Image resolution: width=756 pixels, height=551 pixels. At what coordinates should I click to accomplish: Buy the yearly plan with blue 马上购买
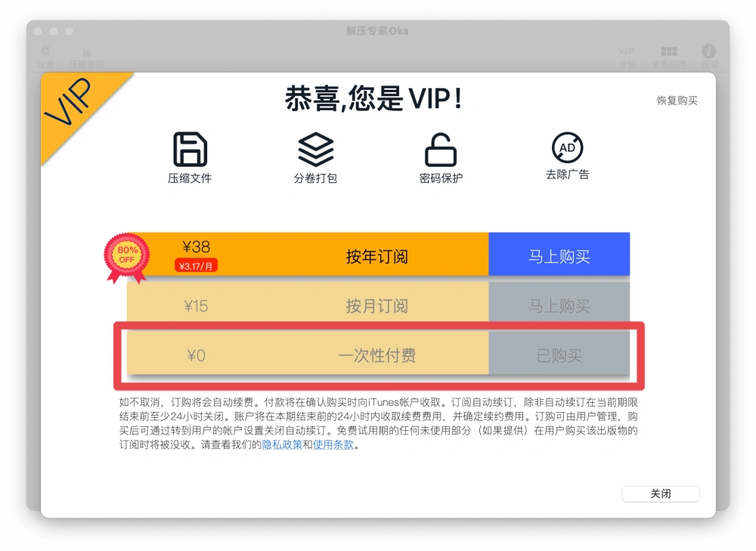[x=559, y=255]
